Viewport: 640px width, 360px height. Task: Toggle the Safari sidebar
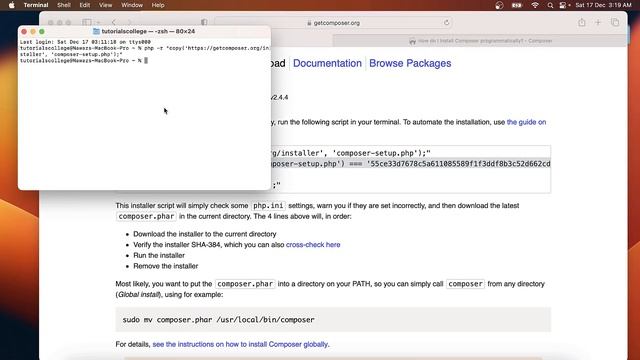[87, 22]
